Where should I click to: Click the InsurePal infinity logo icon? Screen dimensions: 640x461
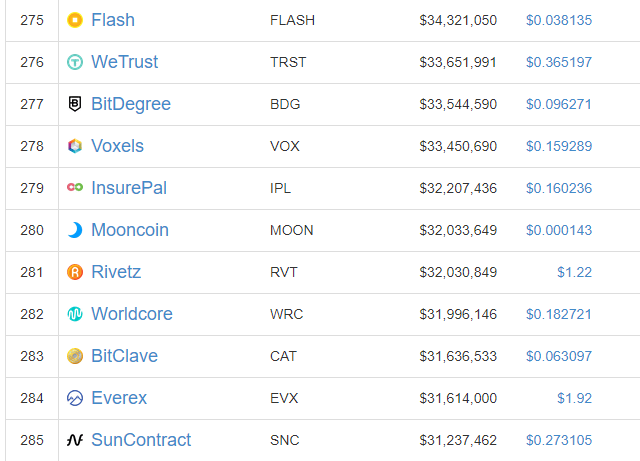(x=75, y=187)
